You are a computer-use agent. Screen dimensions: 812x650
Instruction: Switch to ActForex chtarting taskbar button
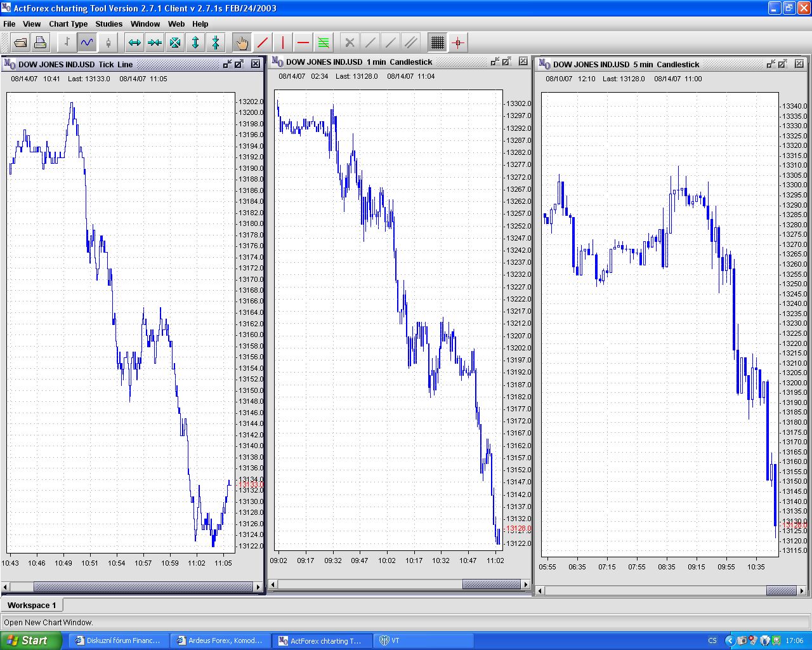coord(322,640)
